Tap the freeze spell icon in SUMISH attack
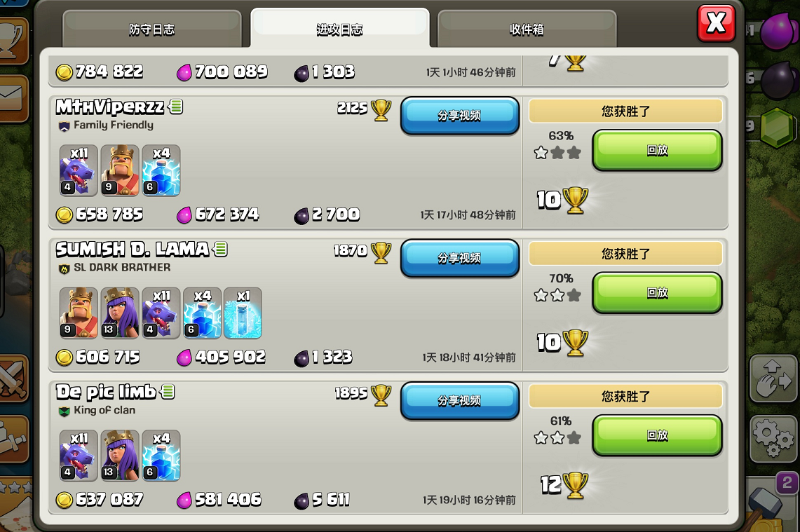 (243, 313)
